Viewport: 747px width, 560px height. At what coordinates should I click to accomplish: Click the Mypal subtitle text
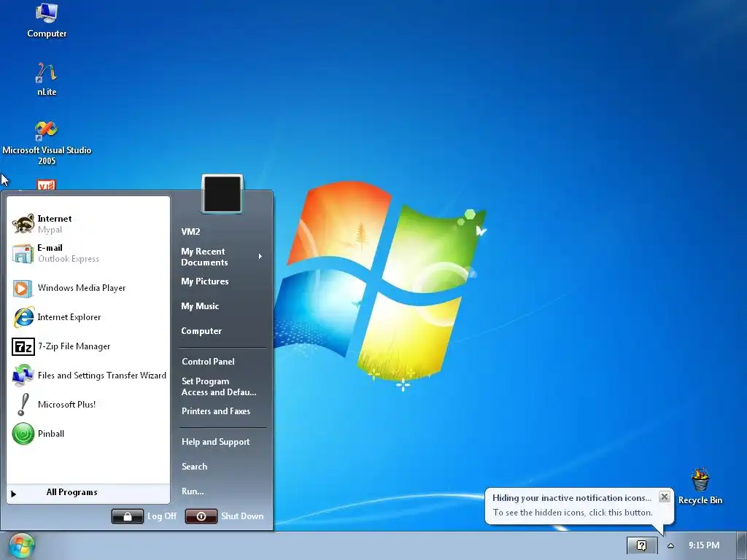[x=50, y=230]
